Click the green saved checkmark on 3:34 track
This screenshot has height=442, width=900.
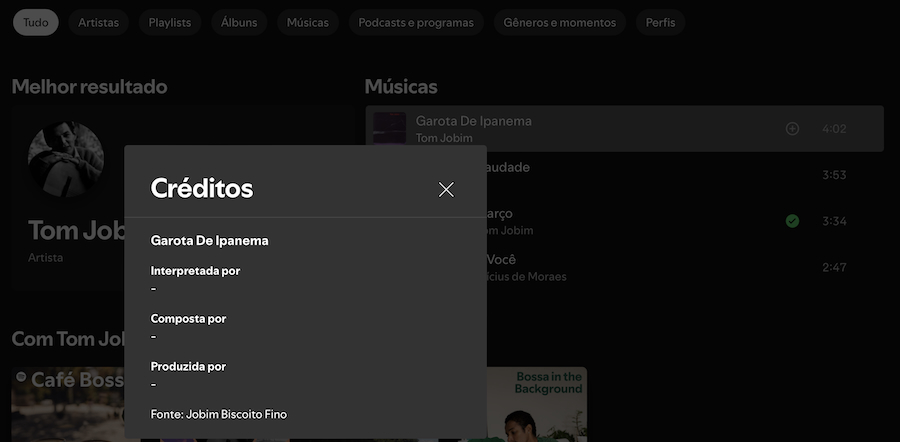[792, 221]
